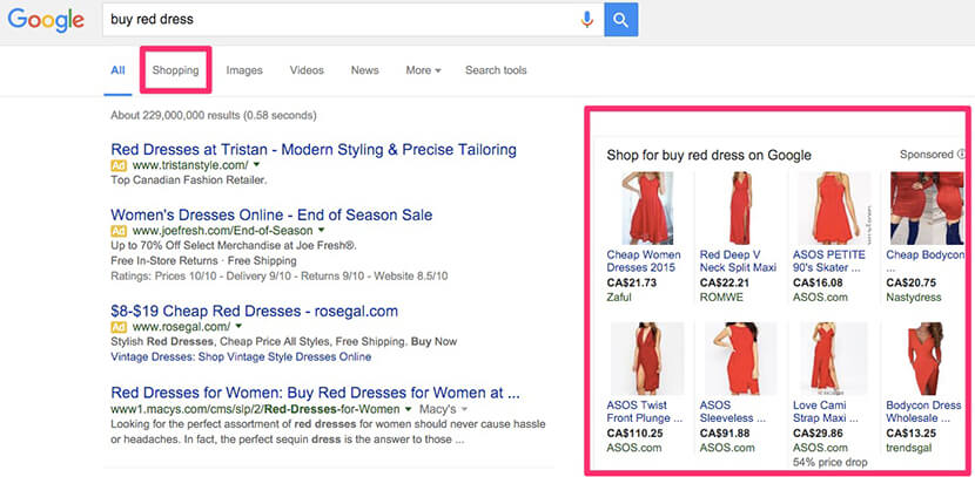
Task: Open the tristanstyle.com ad dropdown arrow
Action: (256, 165)
